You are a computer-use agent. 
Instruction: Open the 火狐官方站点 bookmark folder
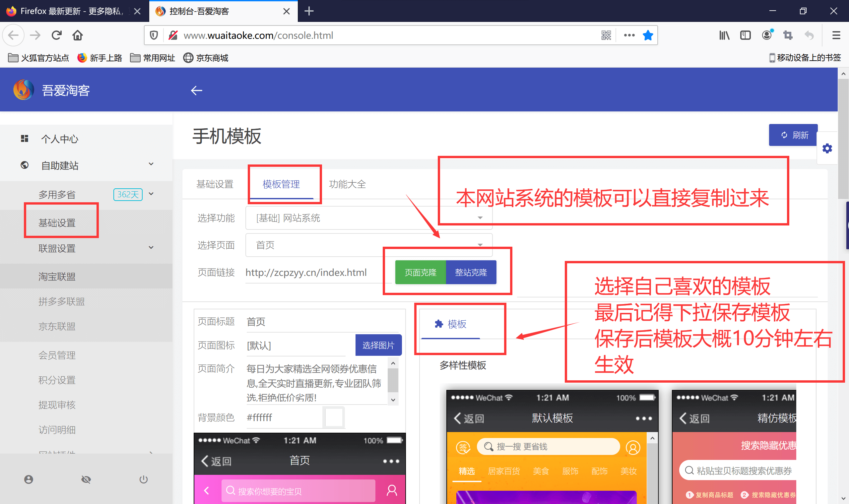pos(38,58)
